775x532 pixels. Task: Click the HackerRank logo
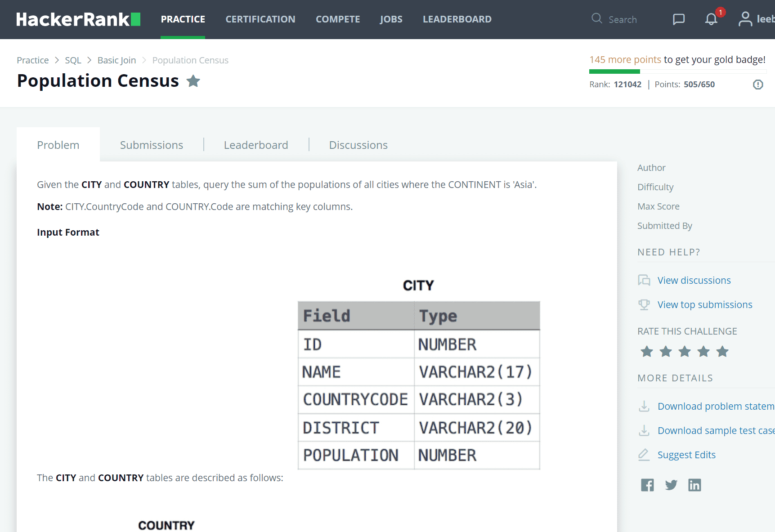click(78, 19)
